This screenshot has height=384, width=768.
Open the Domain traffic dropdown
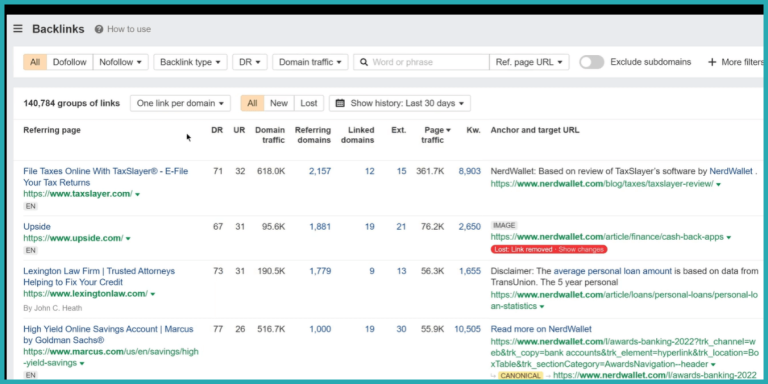coord(310,62)
